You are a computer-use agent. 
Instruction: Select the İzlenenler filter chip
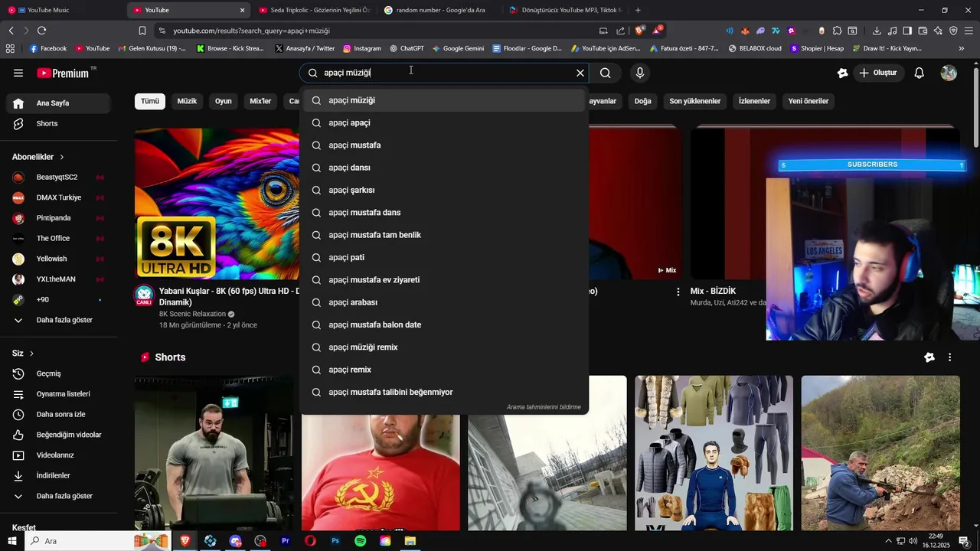[x=754, y=101]
